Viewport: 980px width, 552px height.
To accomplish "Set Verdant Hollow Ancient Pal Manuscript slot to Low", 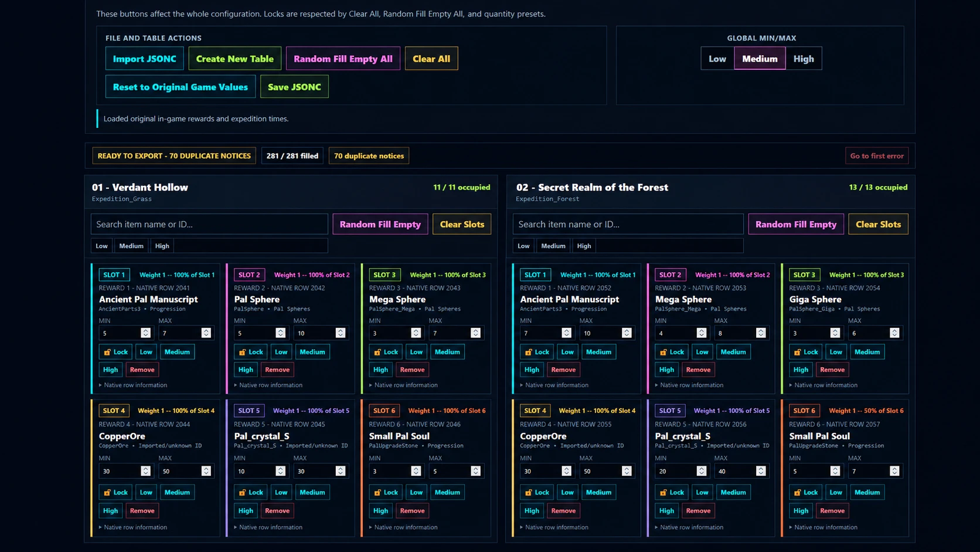I will [x=146, y=352].
